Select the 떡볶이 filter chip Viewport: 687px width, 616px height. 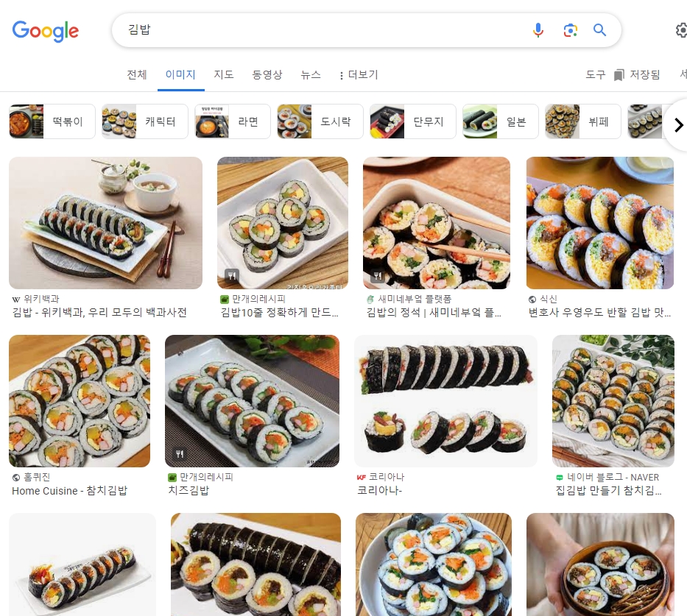point(52,121)
